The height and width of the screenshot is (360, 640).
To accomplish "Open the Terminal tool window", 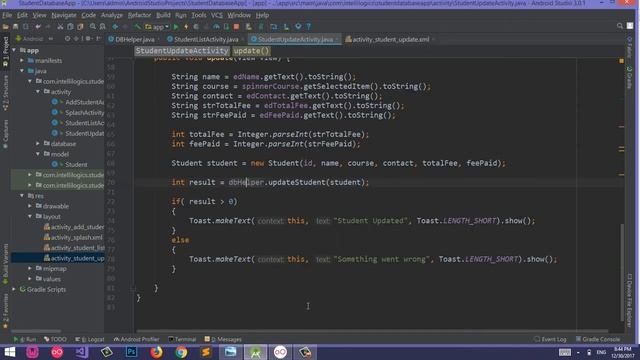I will [x=182, y=340].
